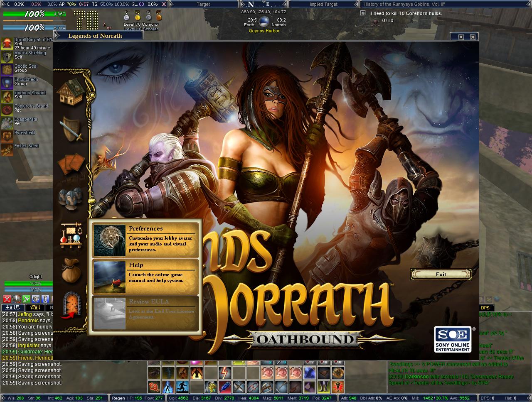532x402 pixels.
Task: Click the pet Crlight green health bar
Action: coord(29,284)
